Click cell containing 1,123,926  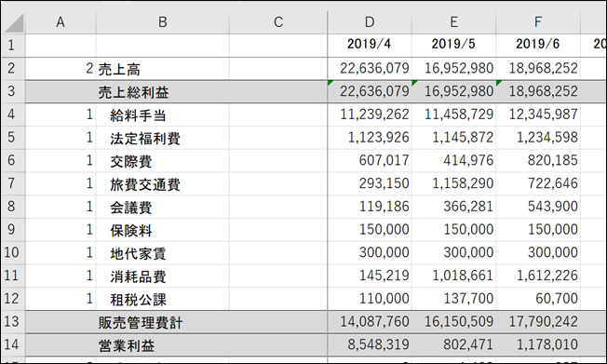(x=370, y=138)
